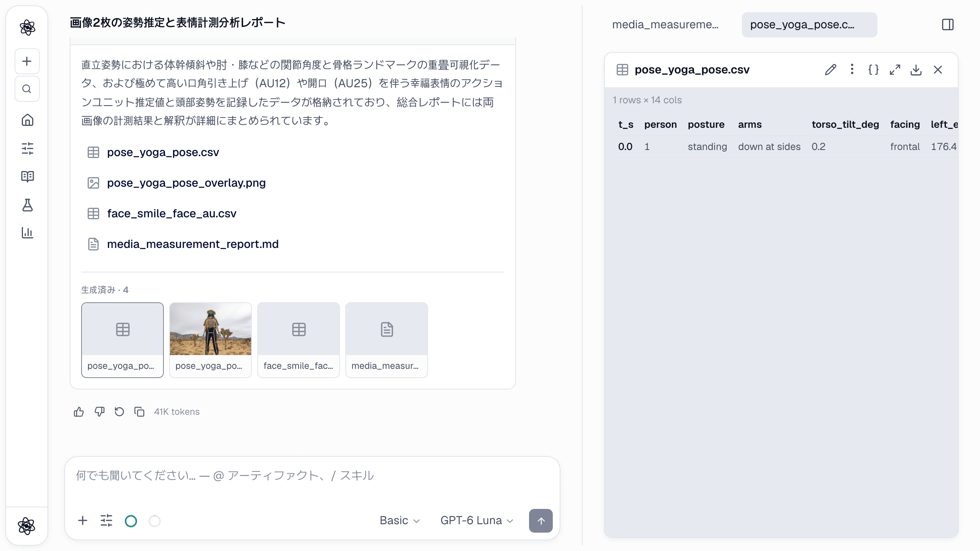Screen dimensions: 980x551
Task: Click the plus attach icon in message box
Action: tap(83, 521)
